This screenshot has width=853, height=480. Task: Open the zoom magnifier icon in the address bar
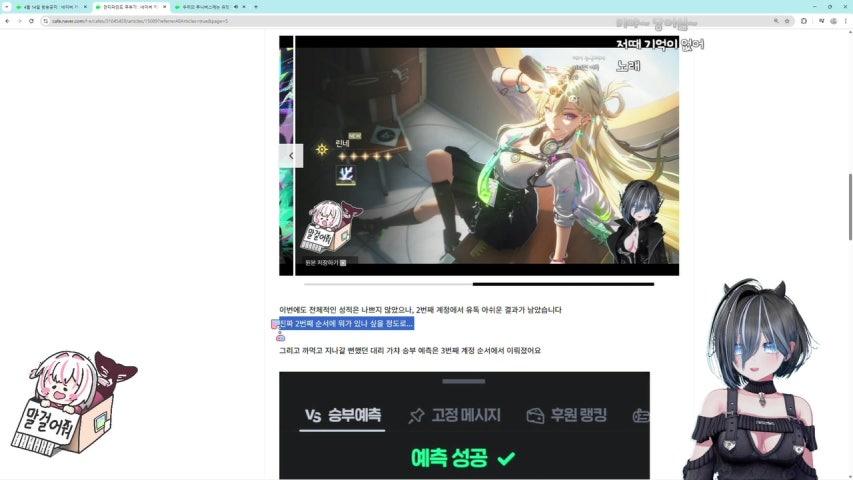776,21
